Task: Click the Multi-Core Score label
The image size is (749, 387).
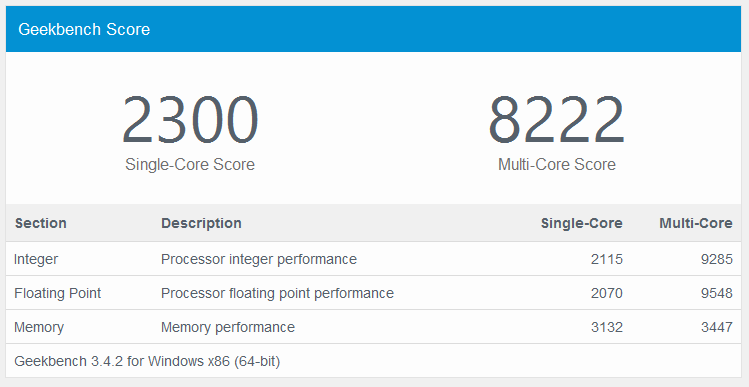Action: click(556, 164)
